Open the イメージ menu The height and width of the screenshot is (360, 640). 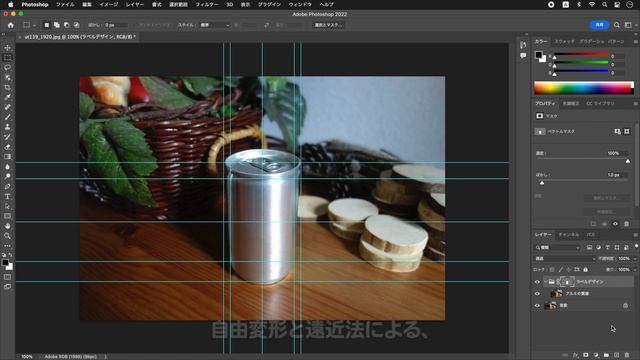(109, 4)
